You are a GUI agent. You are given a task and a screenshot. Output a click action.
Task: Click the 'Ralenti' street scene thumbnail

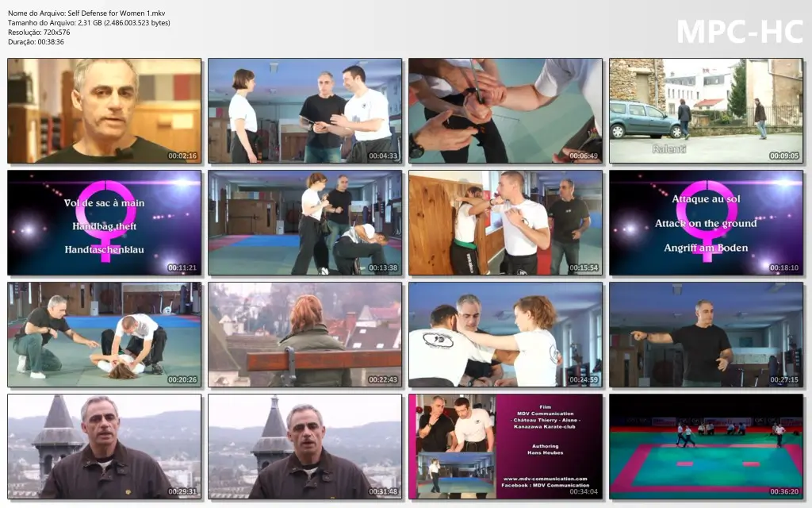click(705, 111)
